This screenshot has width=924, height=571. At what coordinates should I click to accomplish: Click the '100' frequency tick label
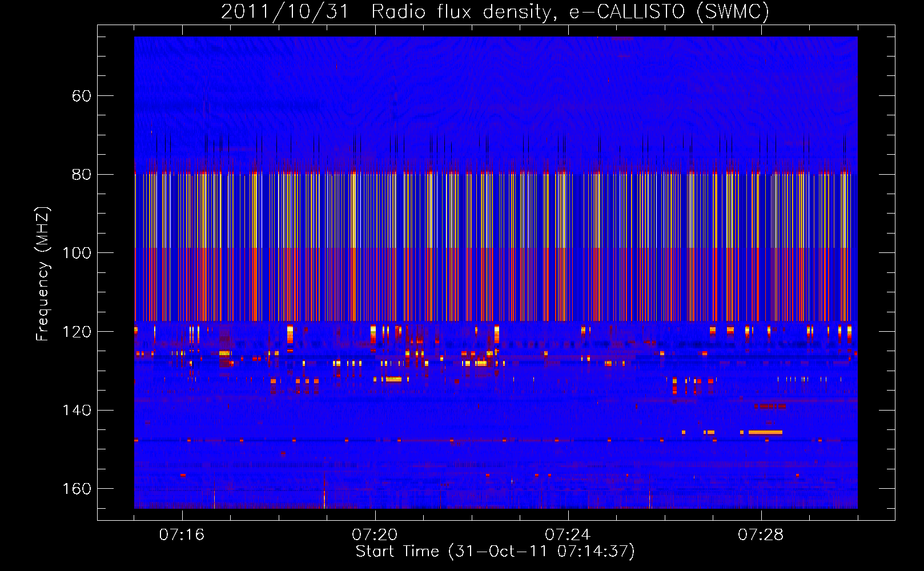point(77,253)
